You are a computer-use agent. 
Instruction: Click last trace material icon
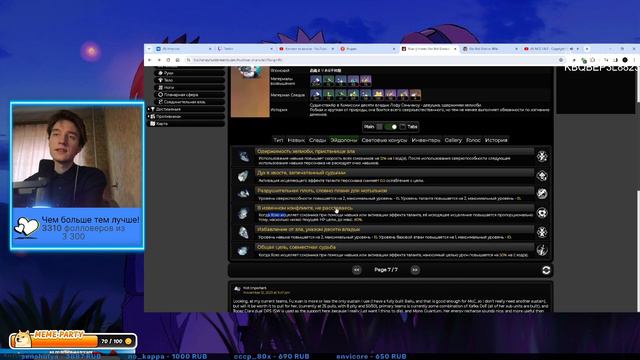tap(415, 95)
